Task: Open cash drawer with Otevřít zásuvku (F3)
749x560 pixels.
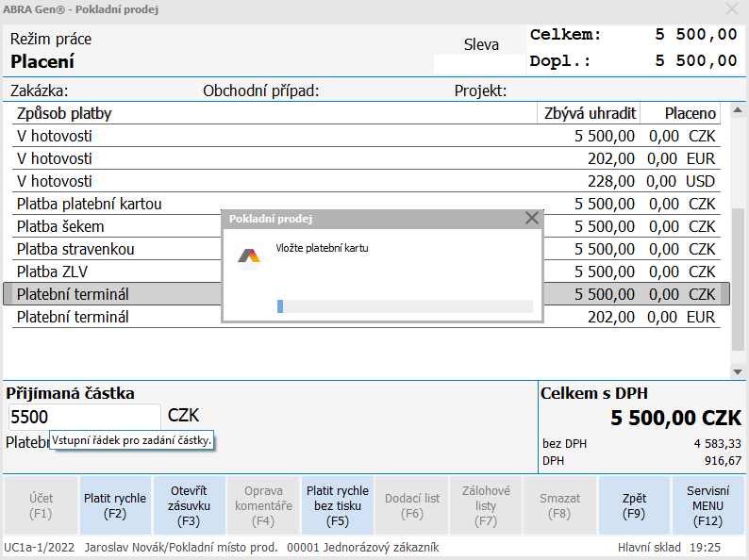Action: (189, 505)
